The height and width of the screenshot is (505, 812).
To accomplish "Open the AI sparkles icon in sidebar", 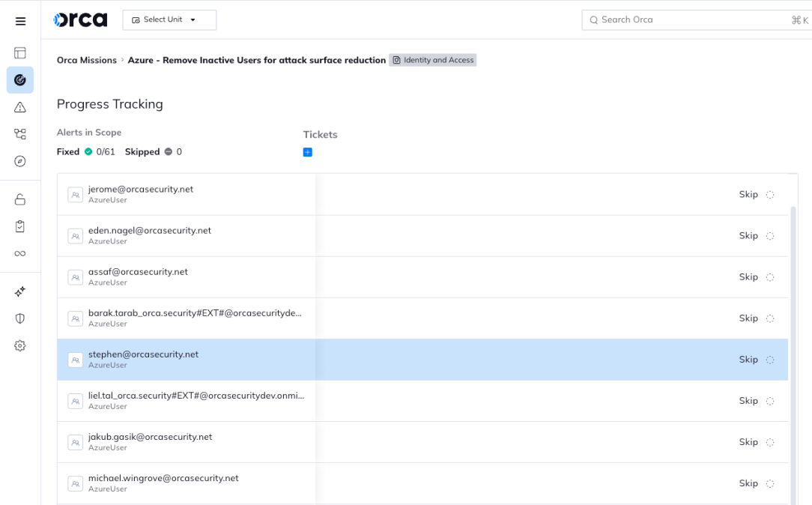I will (x=19, y=291).
